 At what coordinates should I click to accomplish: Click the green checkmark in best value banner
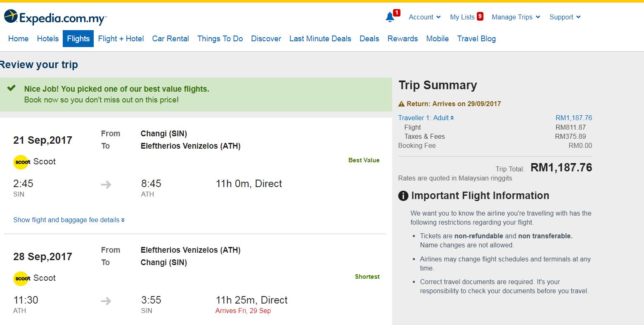12,88
